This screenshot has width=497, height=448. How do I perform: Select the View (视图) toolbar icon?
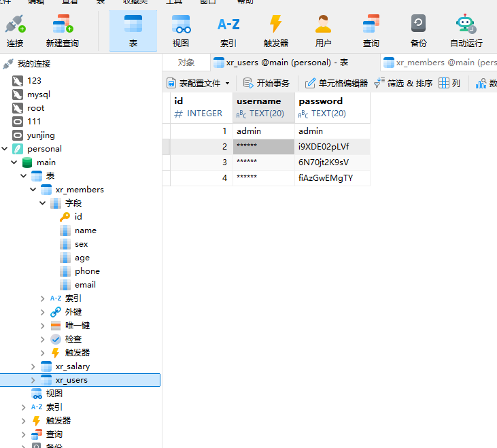[x=181, y=31]
